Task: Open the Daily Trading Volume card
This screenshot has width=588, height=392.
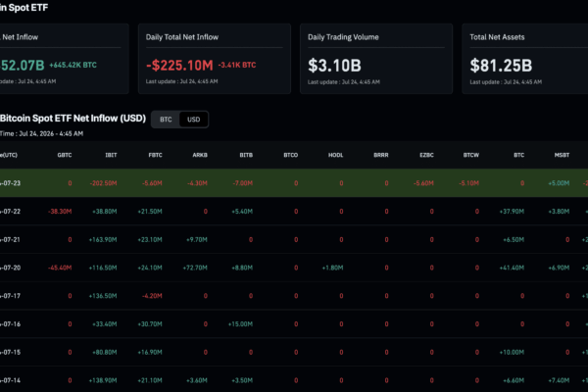Action: click(x=376, y=59)
